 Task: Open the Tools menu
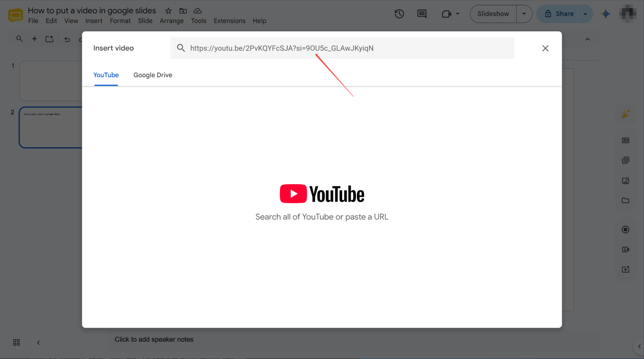(198, 21)
